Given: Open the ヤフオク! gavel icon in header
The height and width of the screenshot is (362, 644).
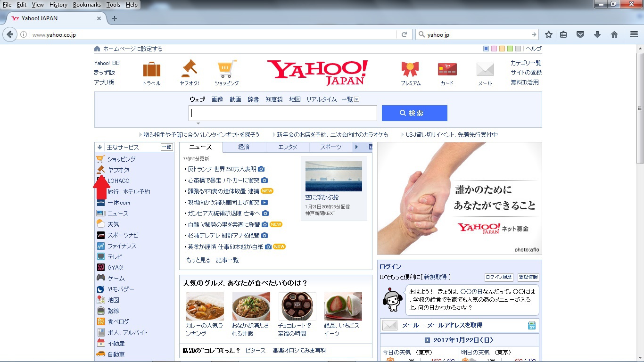Looking at the screenshot, I should tap(189, 69).
